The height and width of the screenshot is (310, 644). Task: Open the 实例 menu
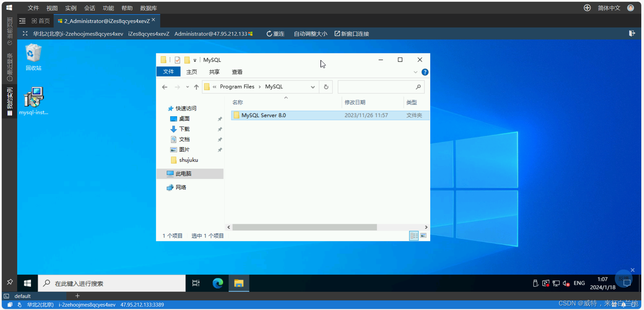[x=71, y=8]
